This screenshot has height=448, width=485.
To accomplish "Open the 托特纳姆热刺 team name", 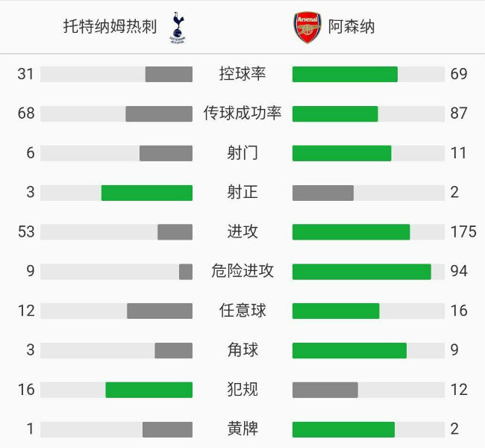I will pyautogui.click(x=110, y=27).
